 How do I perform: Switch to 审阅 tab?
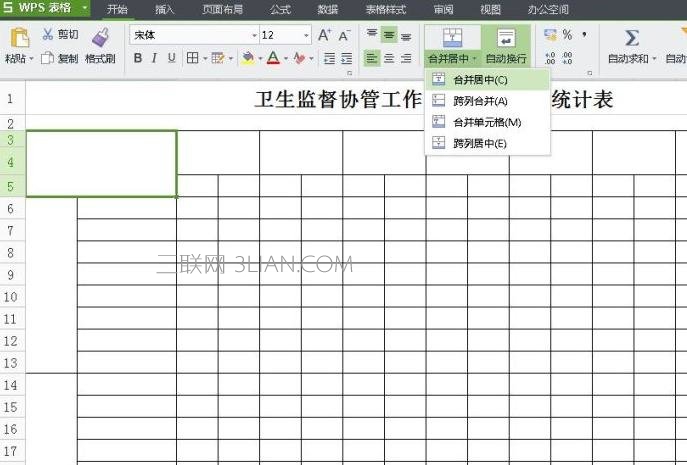point(443,9)
